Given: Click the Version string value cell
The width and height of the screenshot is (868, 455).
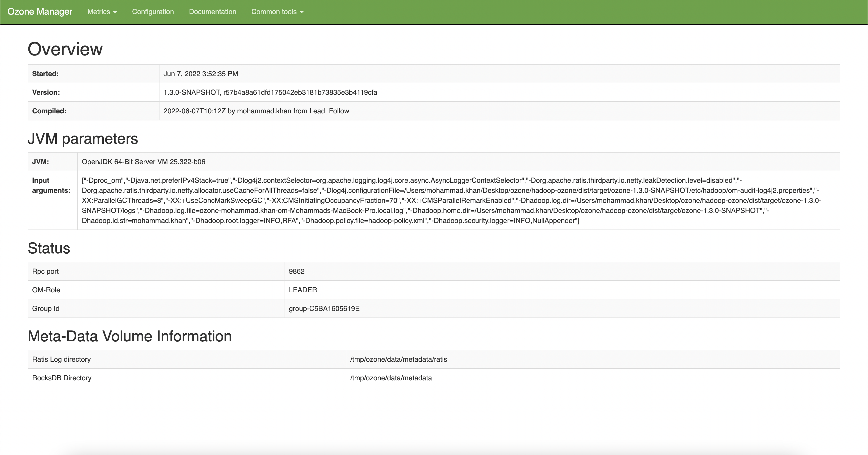Looking at the screenshot, I should tap(270, 93).
